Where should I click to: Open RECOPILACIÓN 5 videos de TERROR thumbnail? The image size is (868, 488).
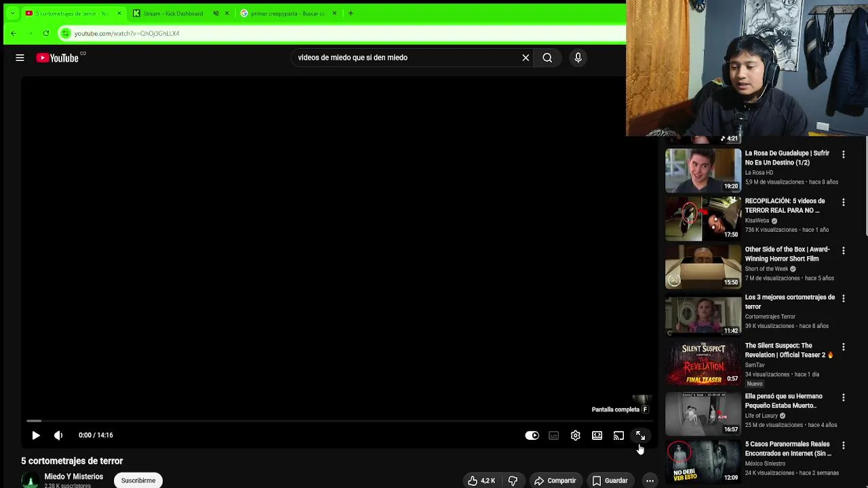[703, 219]
